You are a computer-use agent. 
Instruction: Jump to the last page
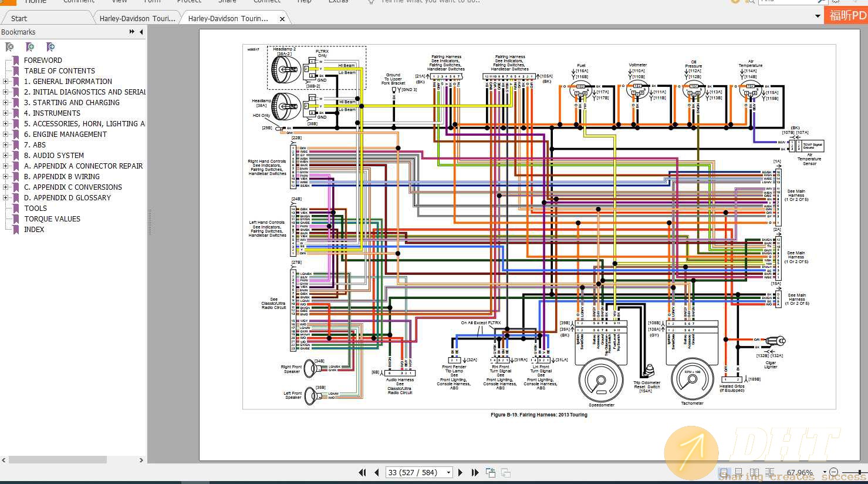coord(475,472)
